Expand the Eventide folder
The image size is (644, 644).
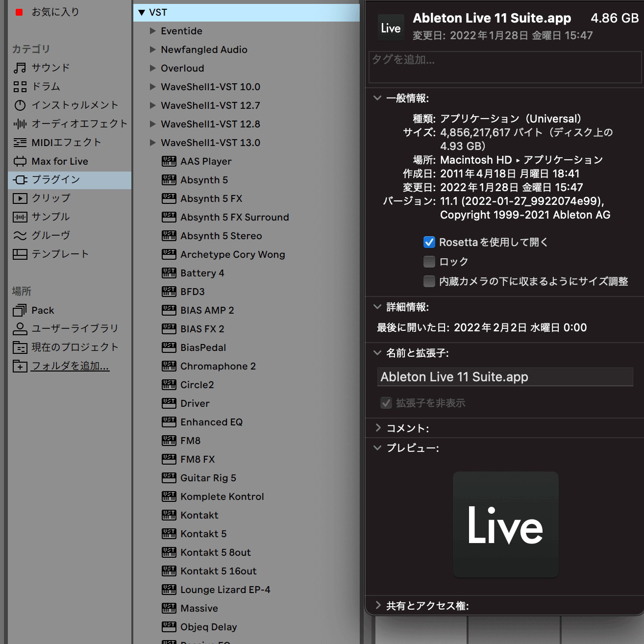point(152,31)
